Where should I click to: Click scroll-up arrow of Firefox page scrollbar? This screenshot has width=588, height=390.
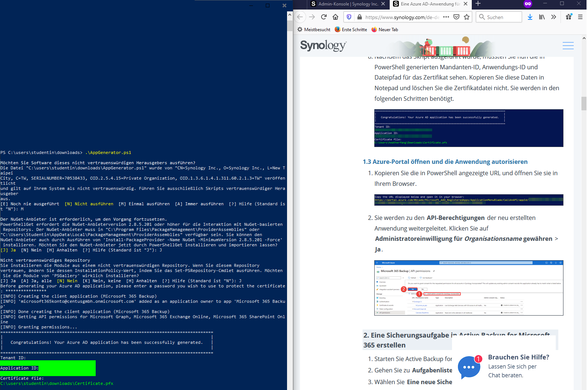pyautogui.click(x=584, y=38)
